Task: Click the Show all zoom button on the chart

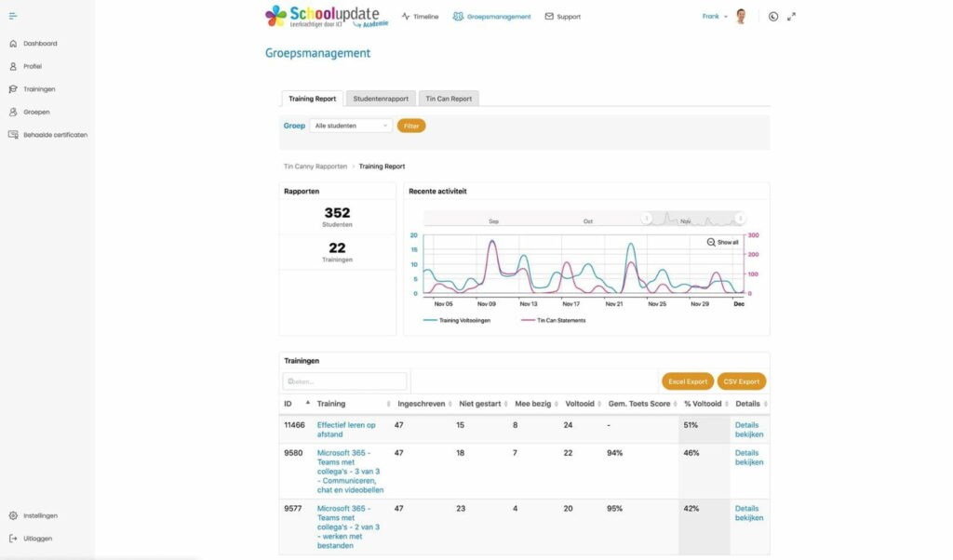Action: point(722,243)
